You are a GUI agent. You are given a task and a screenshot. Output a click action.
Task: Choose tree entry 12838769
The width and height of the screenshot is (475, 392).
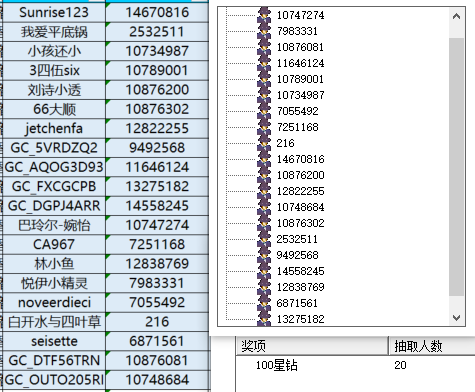click(x=300, y=287)
